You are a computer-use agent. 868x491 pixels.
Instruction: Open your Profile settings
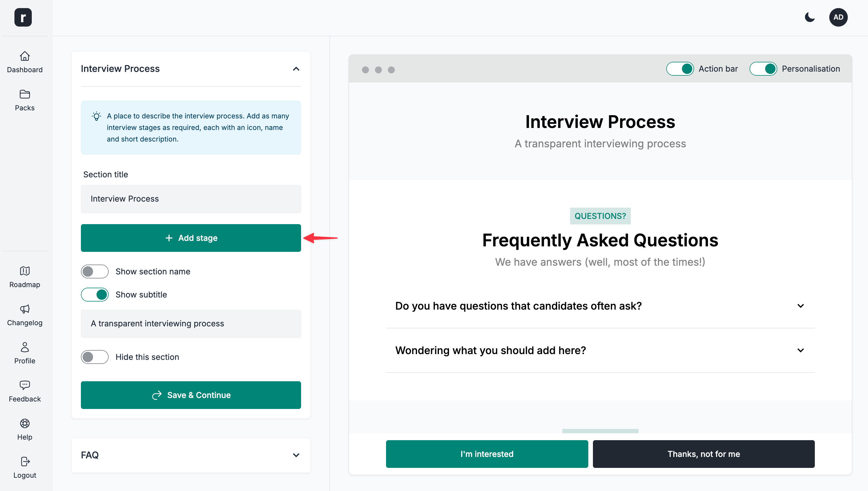[24, 353]
